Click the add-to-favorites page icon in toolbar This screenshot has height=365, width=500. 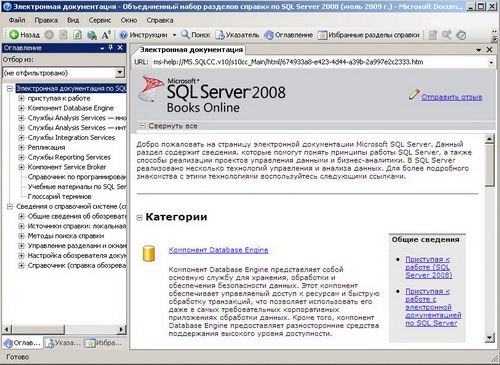click(x=433, y=35)
